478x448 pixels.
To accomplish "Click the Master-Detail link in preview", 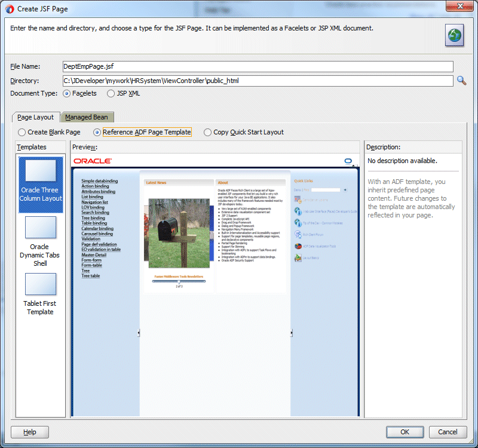I will pyautogui.click(x=94, y=255).
